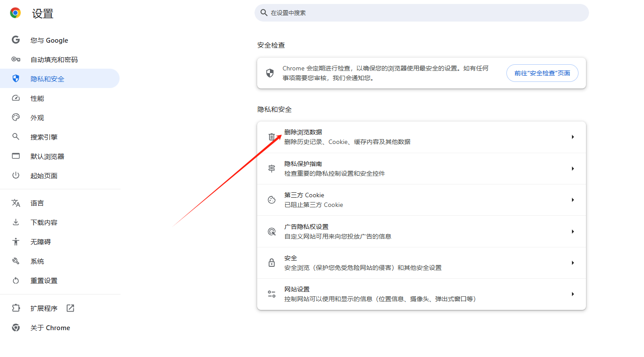Image resolution: width=644 pixels, height=357 pixels.
Task: Expand the 网站设置 row arrow
Action: tap(573, 294)
